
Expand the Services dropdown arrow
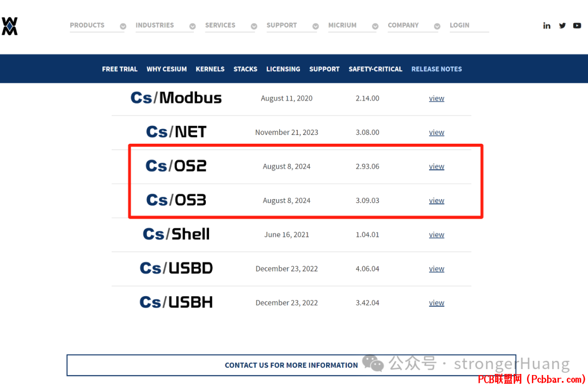coord(254,26)
